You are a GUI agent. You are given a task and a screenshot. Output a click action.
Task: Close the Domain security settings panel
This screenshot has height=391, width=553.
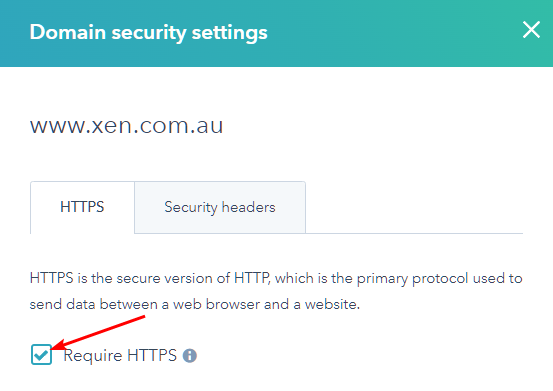pos(531,30)
